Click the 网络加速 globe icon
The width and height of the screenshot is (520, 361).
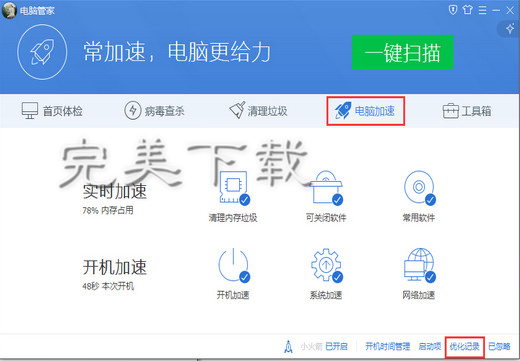[x=419, y=265]
